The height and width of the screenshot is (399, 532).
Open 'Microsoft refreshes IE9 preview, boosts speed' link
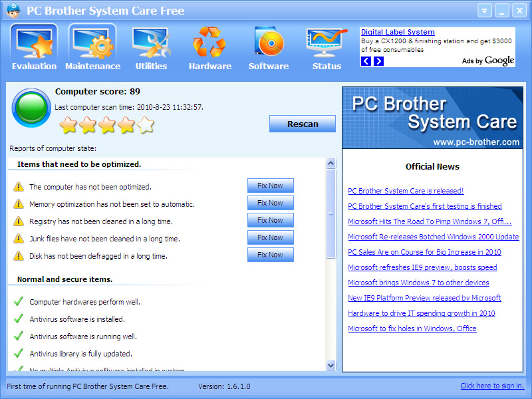pos(422,267)
